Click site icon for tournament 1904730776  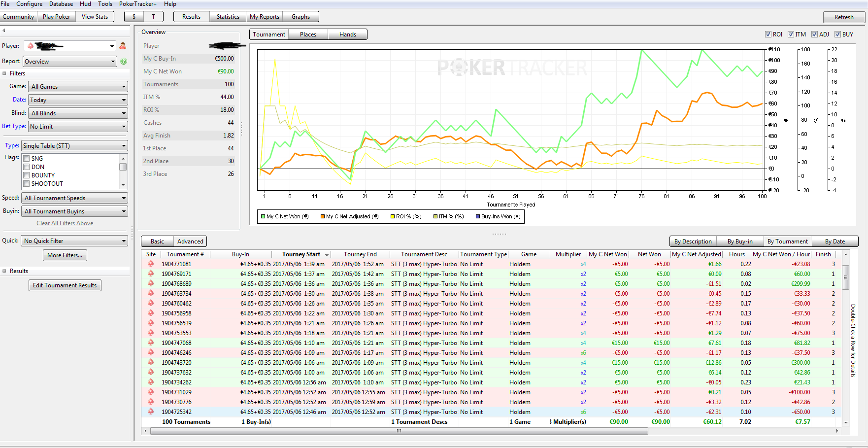(151, 402)
